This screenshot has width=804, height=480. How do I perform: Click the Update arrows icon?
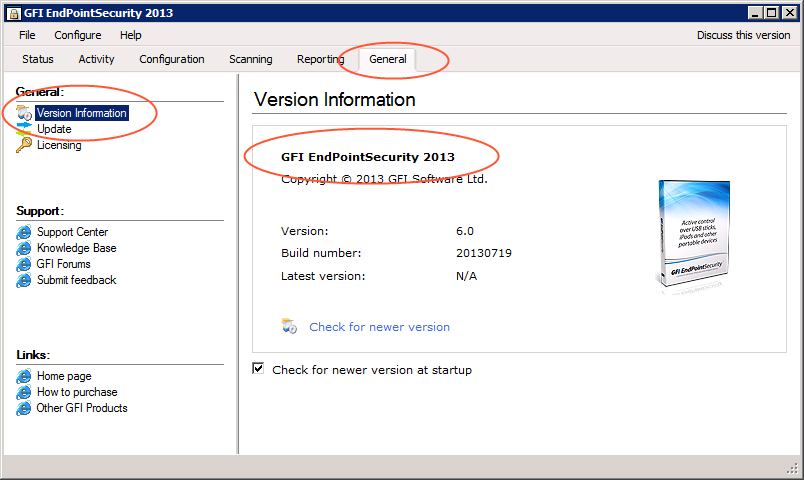pos(24,129)
